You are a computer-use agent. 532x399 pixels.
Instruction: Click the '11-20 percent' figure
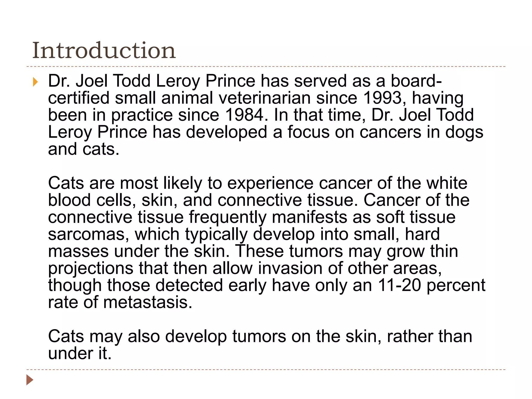(431, 285)
